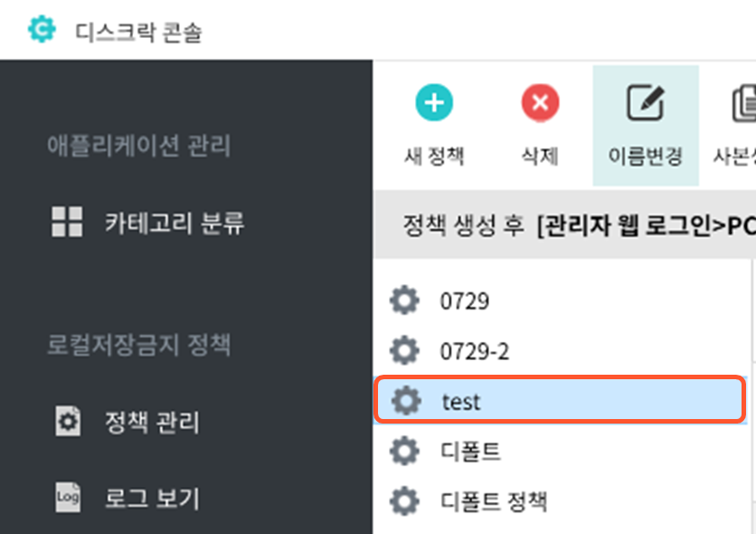756x534 pixels.
Task: Select the highlighted test policy
Action: tap(561, 400)
